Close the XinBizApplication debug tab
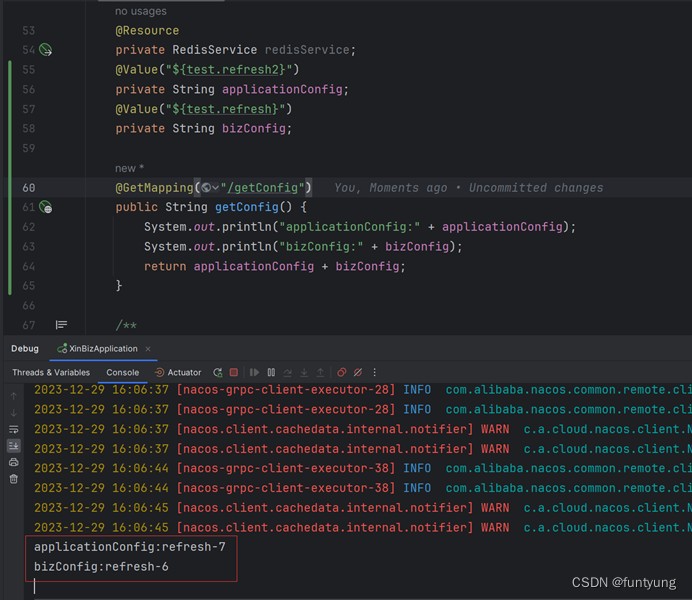 (x=148, y=349)
